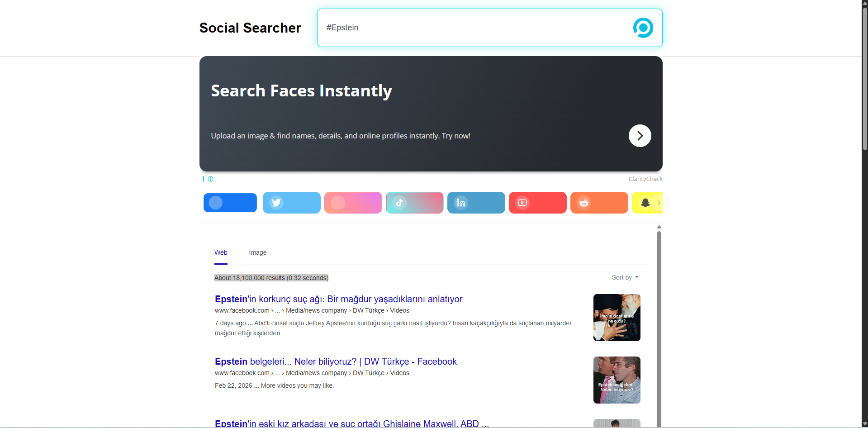This screenshot has width=868, height=428.
Task: Click the ClarityCheck advertiser label
Action: pos(645,179)
